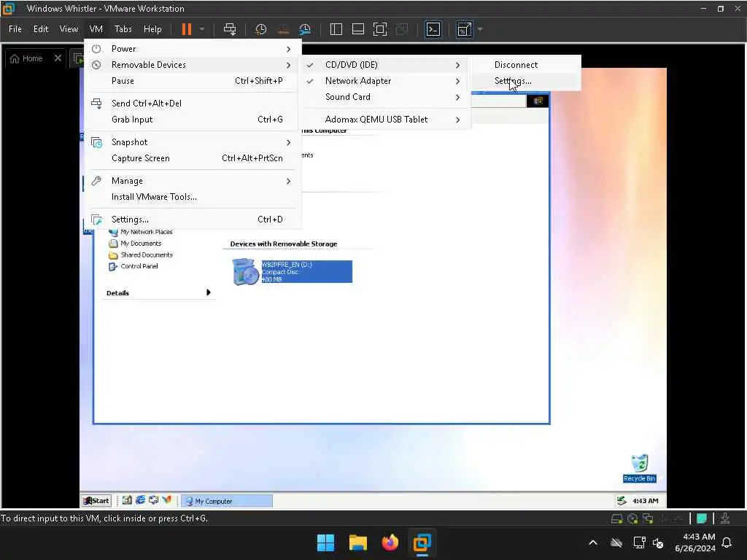
Task: Click the green message log status icon
Action: (x=702, y=518)
